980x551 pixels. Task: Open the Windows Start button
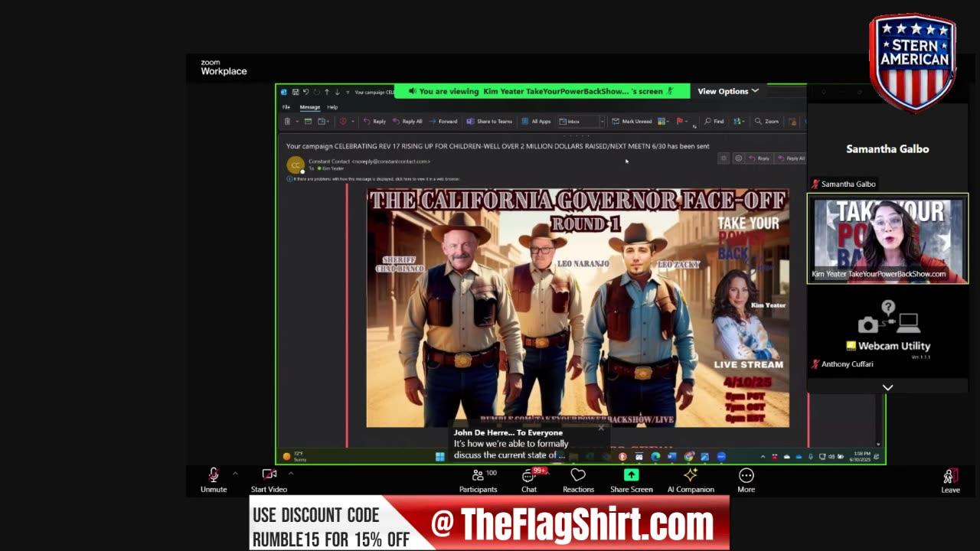(x=440, y=456)
